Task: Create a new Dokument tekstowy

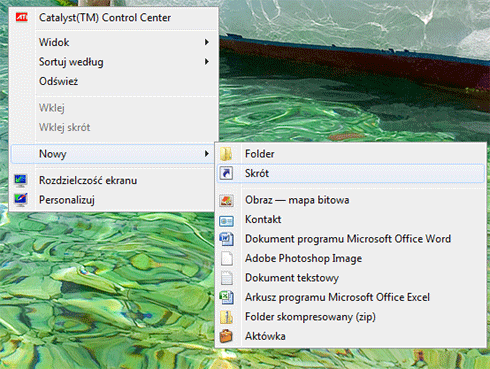Action: (351, 278)
